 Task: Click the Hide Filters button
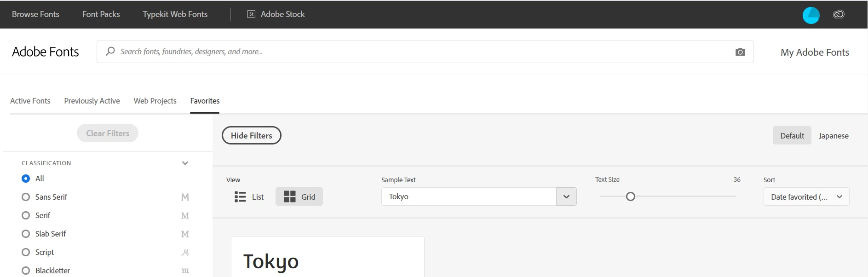252,135
